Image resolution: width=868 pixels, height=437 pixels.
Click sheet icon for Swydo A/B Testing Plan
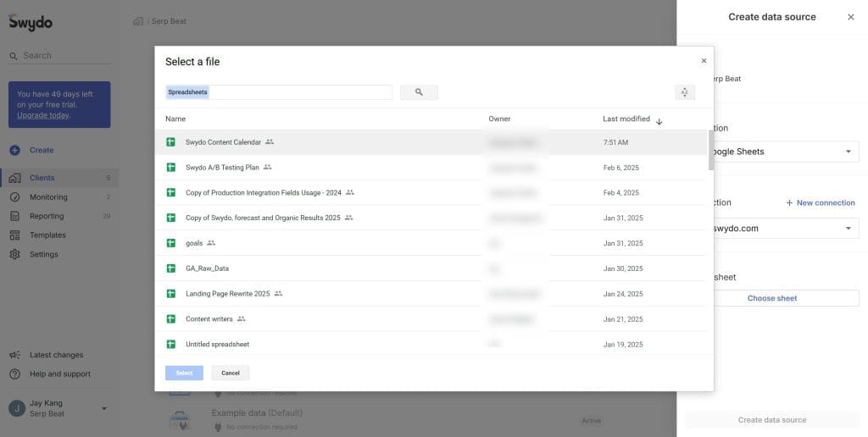click(x=171, y=167)
